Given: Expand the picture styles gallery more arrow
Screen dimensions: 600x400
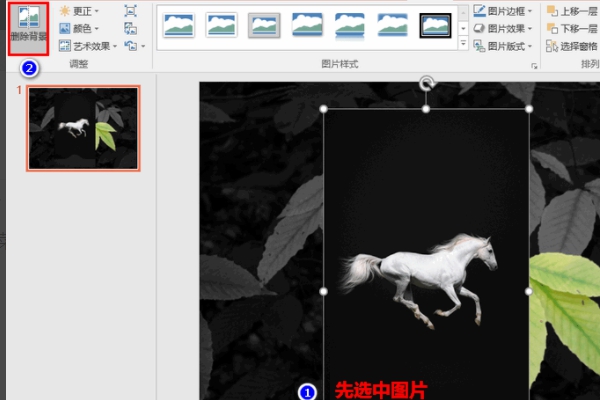Looking at the screenshot, I should (x=463, y=43).
